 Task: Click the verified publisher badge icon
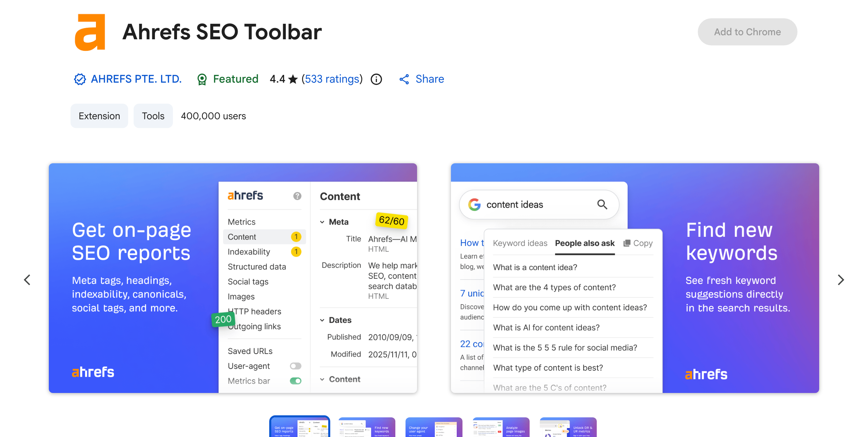[80, 79]
